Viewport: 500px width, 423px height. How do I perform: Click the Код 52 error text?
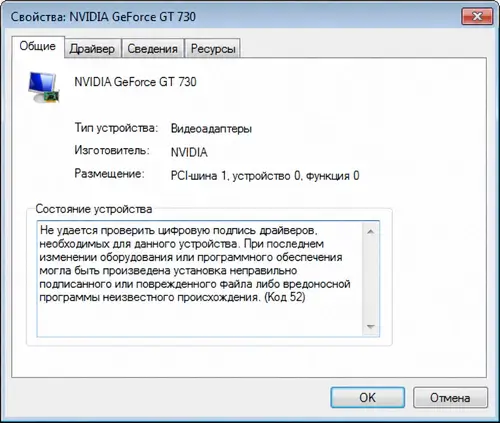[285, 297]
